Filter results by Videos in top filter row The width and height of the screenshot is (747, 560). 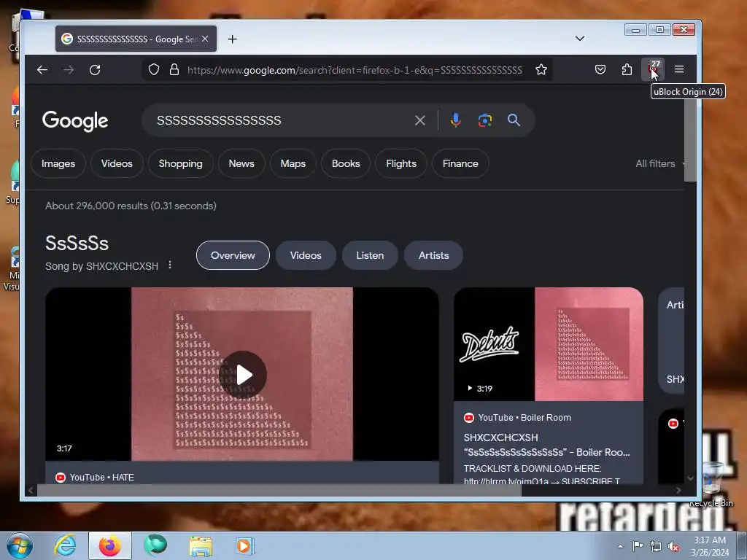click(x=117, y=163)
